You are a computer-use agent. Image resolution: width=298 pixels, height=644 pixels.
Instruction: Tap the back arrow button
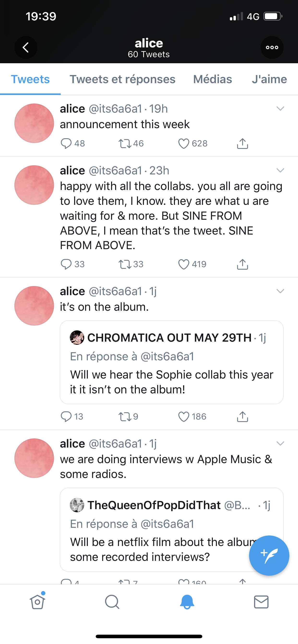pos(26,47)
